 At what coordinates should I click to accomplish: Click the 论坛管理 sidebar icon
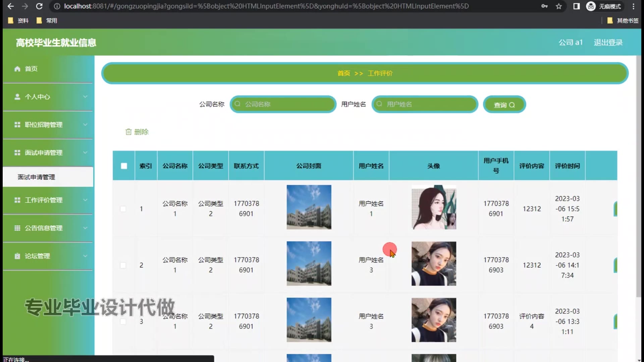point(17,256)
